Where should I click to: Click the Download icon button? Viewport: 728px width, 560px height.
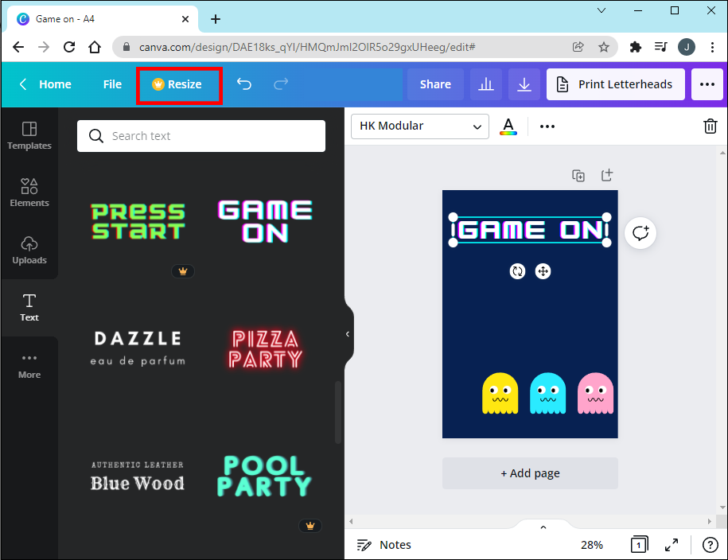click(x=524, y=84)
